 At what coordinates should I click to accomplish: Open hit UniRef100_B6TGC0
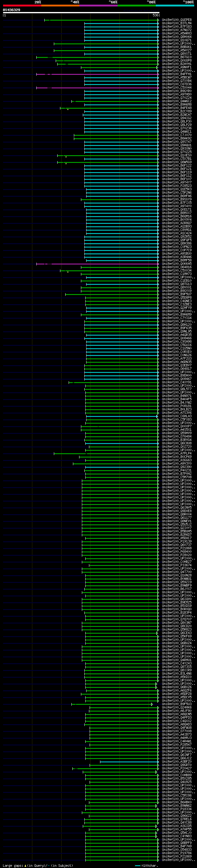(x=177, y=57)
